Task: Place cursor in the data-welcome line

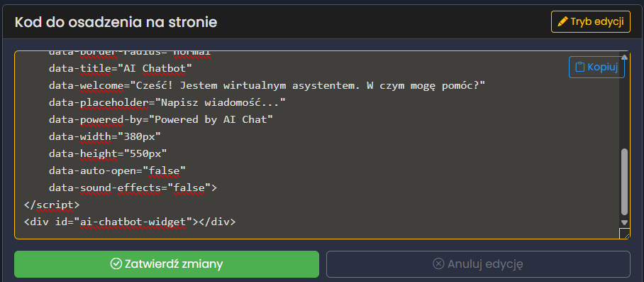Action: click(267, 85)
